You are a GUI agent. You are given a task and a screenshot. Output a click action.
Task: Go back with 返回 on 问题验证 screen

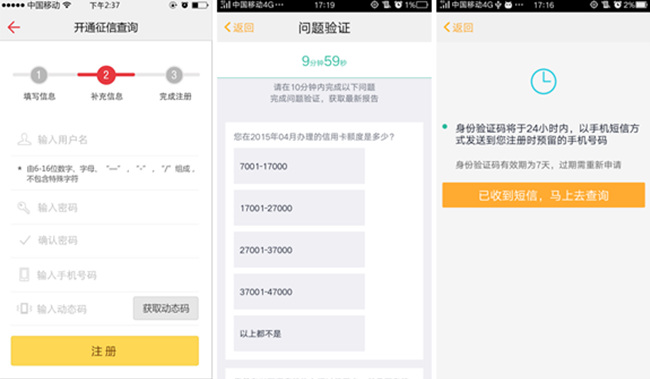pyautogui.click(x=239, y=27)
